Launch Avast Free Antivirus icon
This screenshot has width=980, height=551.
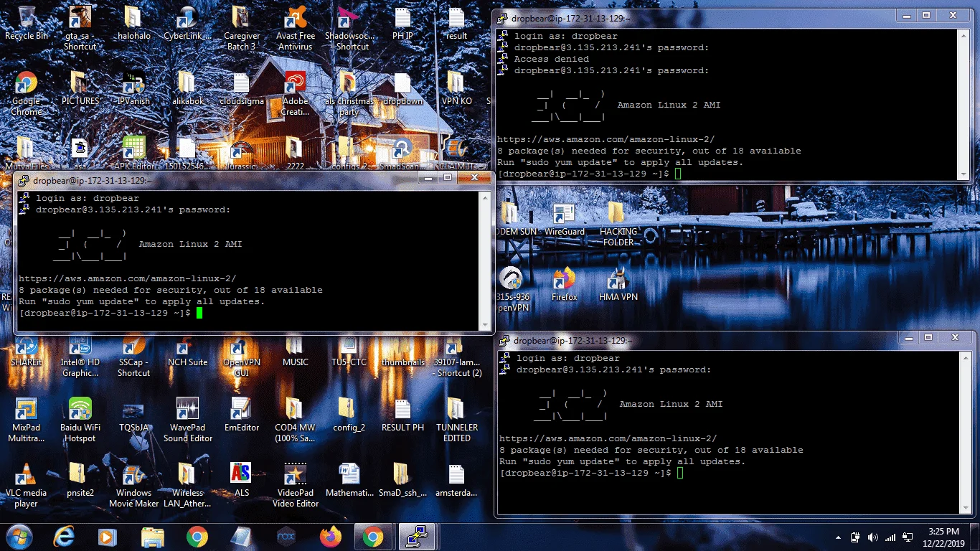tap(296, 27)
